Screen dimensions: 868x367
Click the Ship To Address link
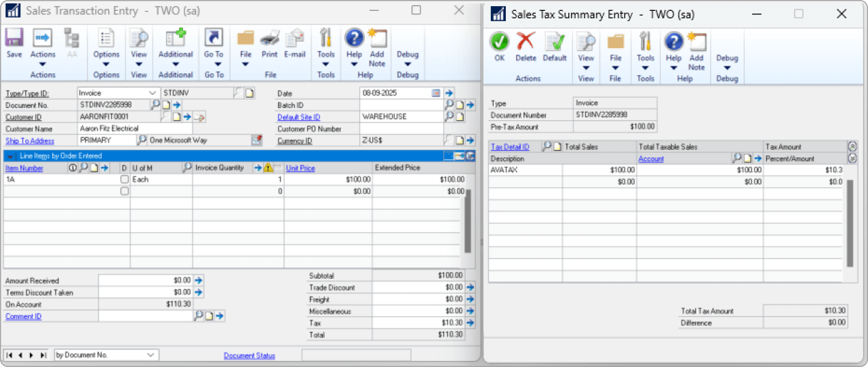coord(30,140)
